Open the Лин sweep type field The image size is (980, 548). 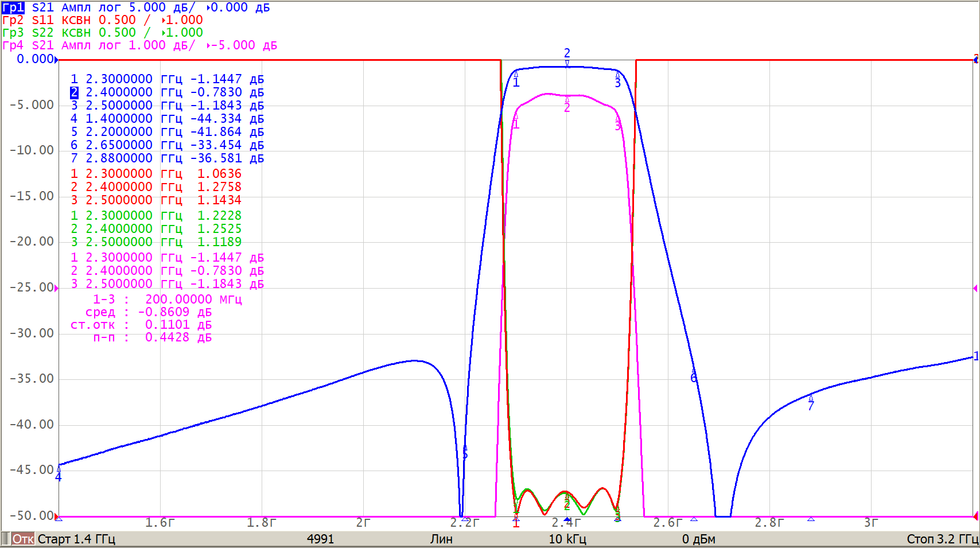pyautogui.click(x=441, y=539)
